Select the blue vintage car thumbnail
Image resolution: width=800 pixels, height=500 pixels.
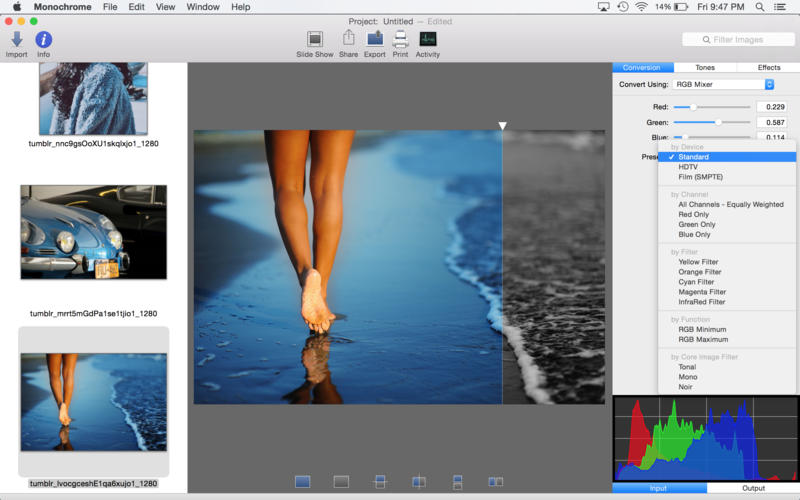94,232
